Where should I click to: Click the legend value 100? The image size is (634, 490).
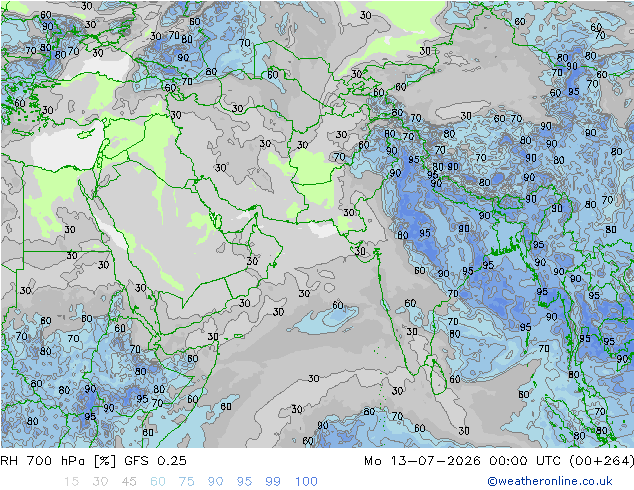(306, 482)
